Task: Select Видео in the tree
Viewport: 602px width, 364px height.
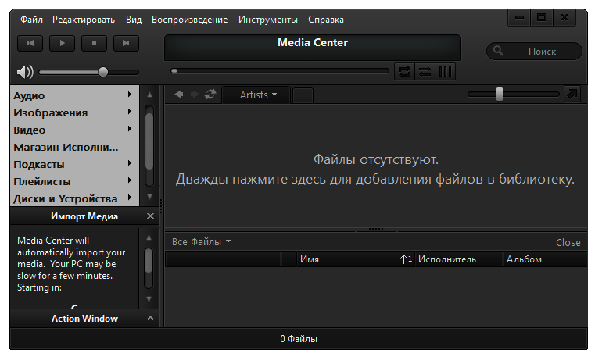Action: click(30, 130)
